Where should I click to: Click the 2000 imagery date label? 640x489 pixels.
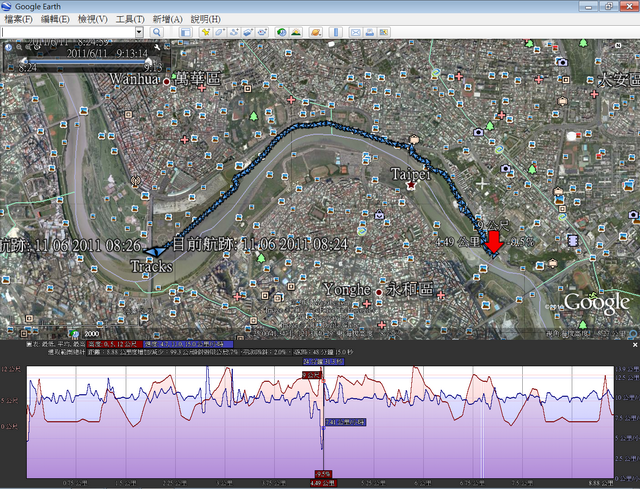[x=91, y=333]
